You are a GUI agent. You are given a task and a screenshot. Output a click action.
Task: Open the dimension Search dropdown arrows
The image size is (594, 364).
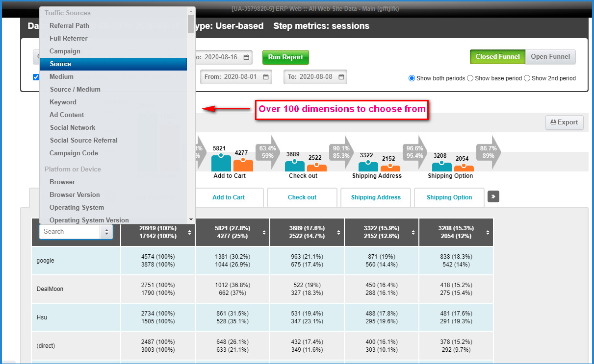(x=106, y=232)
